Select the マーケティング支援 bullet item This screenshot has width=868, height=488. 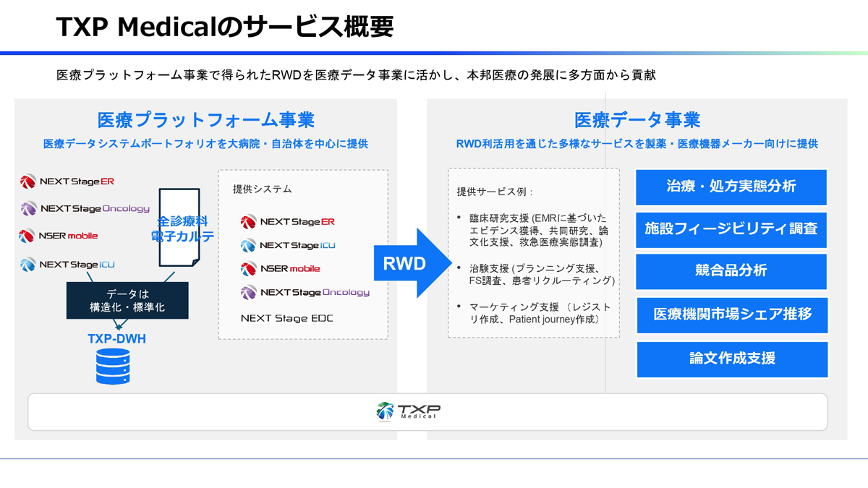tap(535, 313)
